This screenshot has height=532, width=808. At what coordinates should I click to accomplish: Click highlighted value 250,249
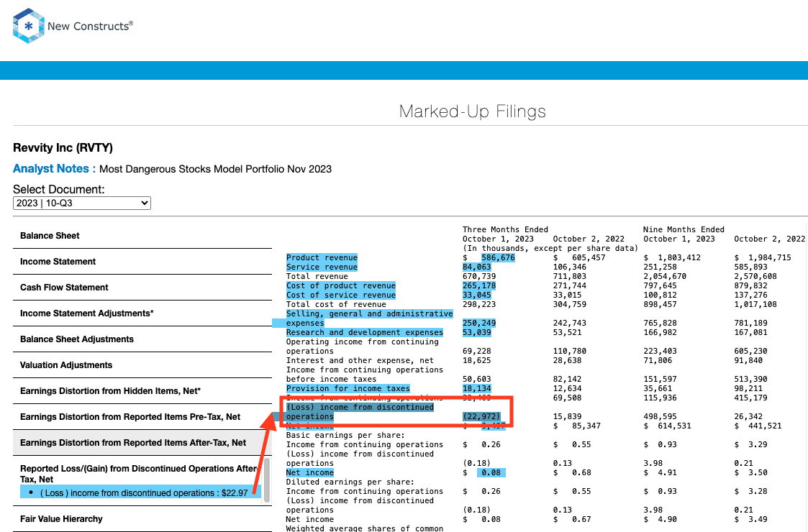click(479, 324)
